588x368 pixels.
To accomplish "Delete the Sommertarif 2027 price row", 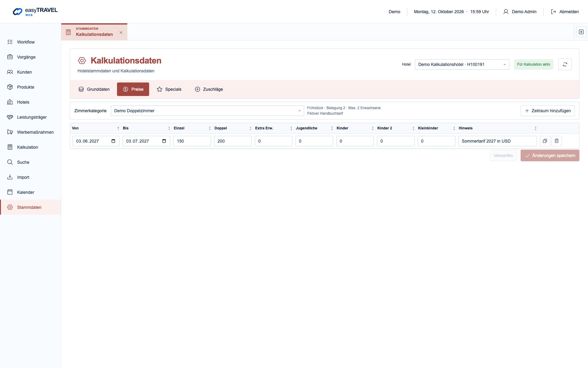I will (556, 141).
